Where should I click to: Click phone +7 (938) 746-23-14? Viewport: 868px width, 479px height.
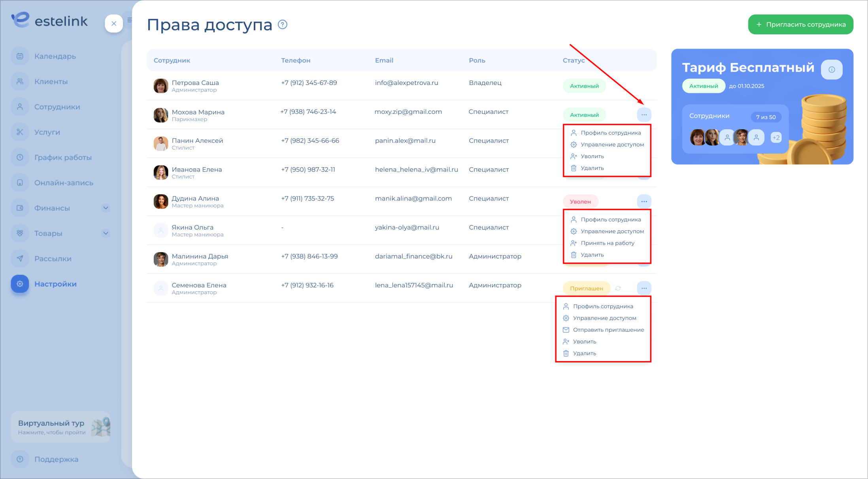[x=308, y=111]
